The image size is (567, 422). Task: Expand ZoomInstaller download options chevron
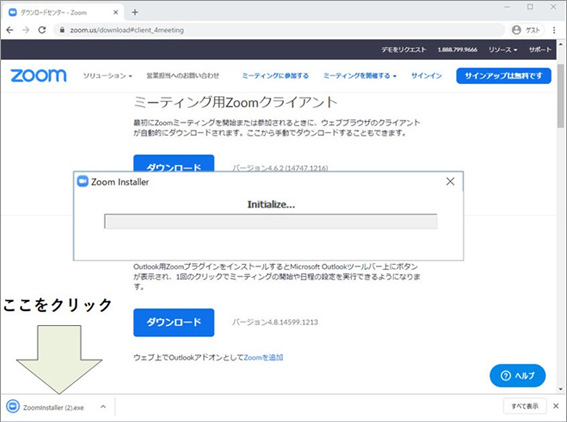click(103, 407)
